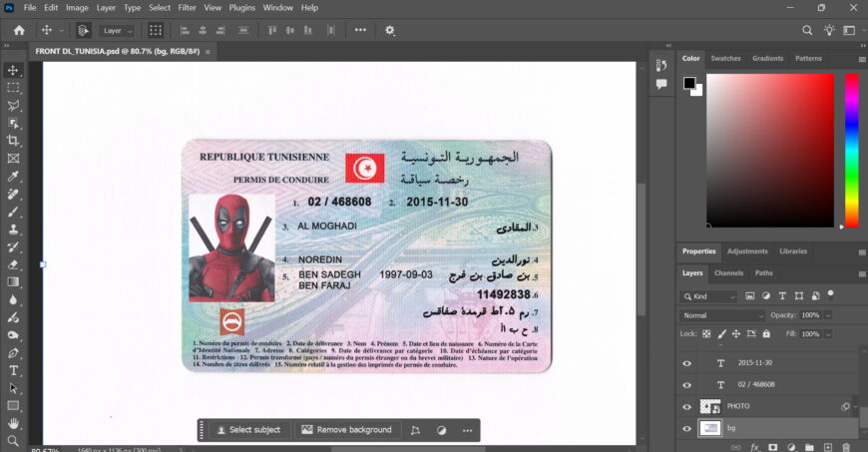Select the History Brush tool

coord(13,247)
